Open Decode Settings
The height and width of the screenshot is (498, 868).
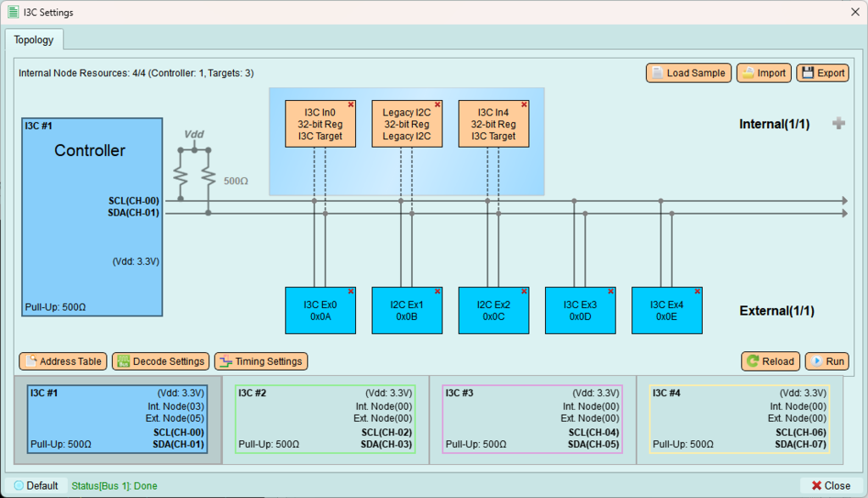pos(160,361)
